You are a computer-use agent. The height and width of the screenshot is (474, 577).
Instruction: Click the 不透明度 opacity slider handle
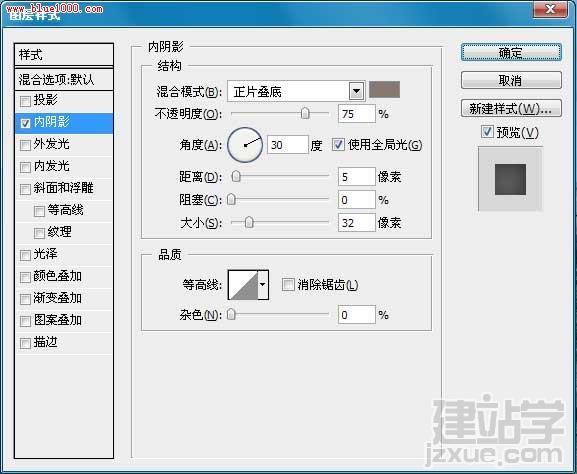(305, 114)
